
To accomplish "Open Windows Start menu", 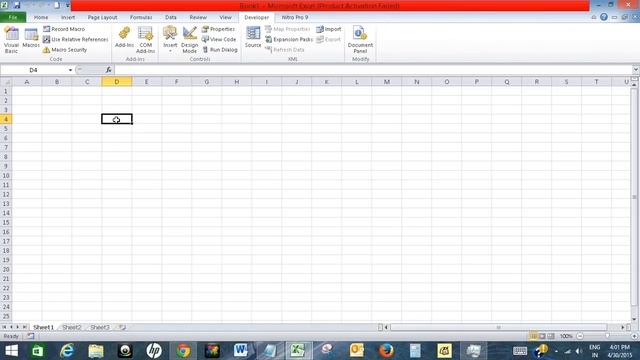I will pyautogui.click(x=11, y=351).
